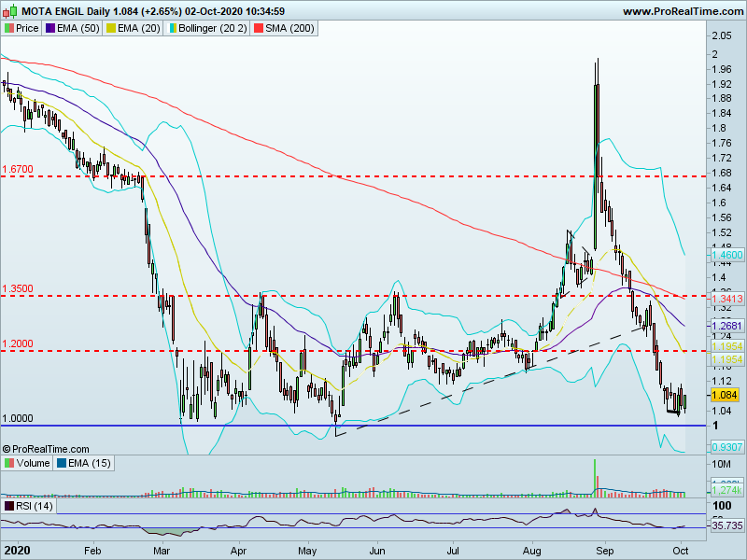Viewport: 747px width, 560px height.
Task: Click the tall late-August volume spike bar
Action: pyautogui.click(x=595, y=478)
